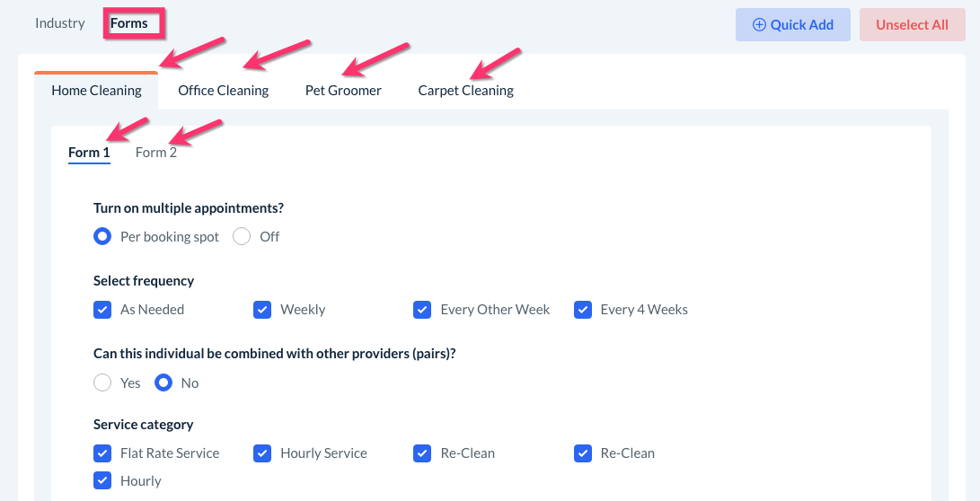Open the Office Cleaning tab
Screen dimensions: 980x501
coord(223,91)
